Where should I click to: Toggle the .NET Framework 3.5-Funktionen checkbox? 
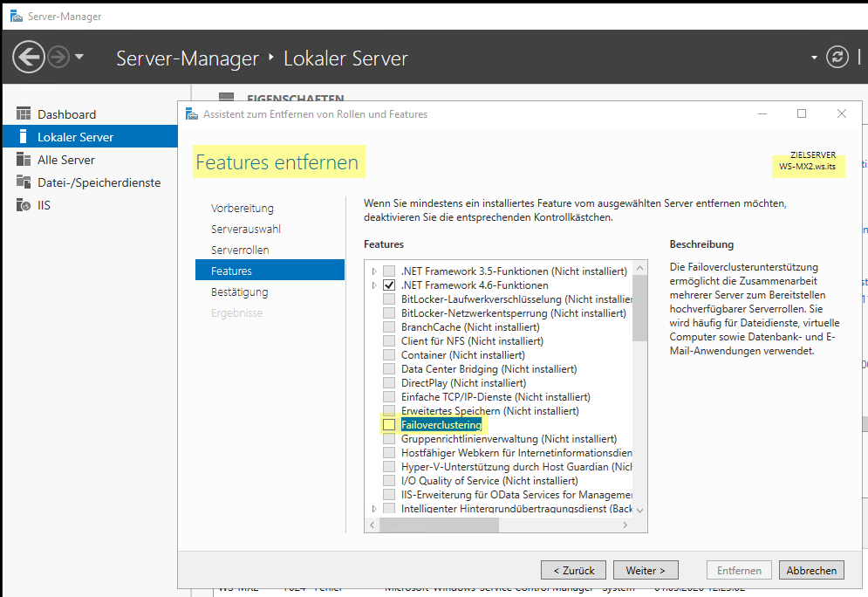click(x=389, y=271)
